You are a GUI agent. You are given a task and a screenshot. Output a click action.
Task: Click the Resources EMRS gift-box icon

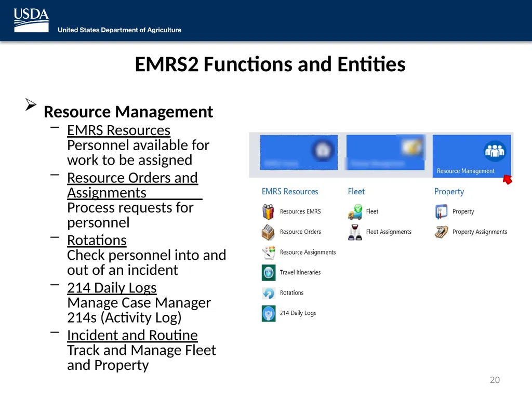point(268,212)
